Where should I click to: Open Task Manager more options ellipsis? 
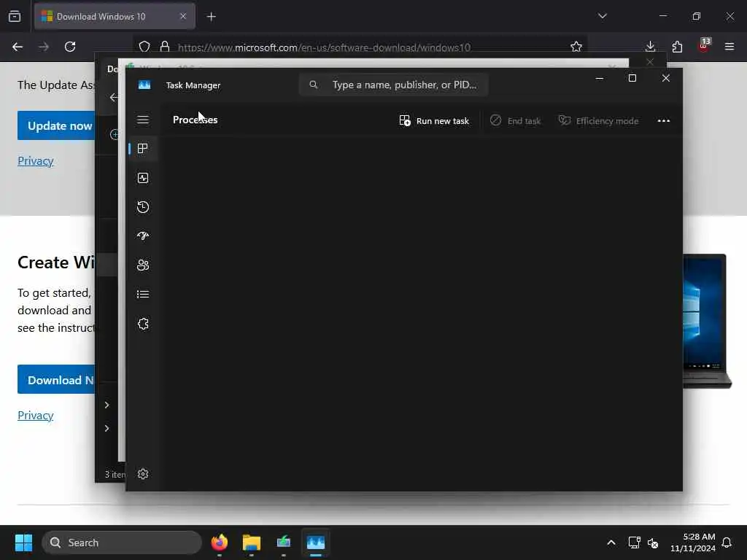pyautogui.click(x=664, y=121)
